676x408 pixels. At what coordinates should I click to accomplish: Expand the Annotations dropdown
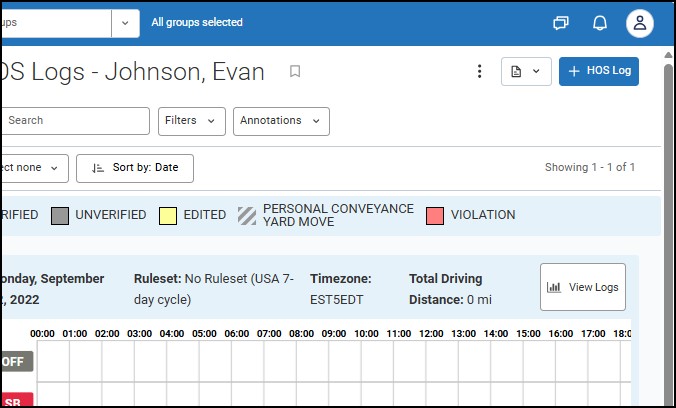click(x=281, y=121)
